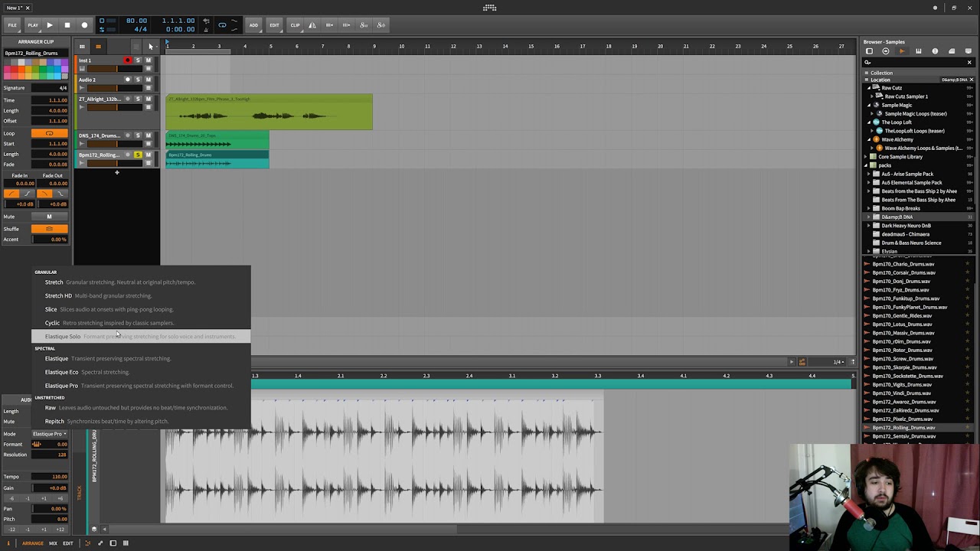Image resolution: width=980 pixels, height=551 pixels.
Task: Select the pointer tool in arranger
Action: 151,47
